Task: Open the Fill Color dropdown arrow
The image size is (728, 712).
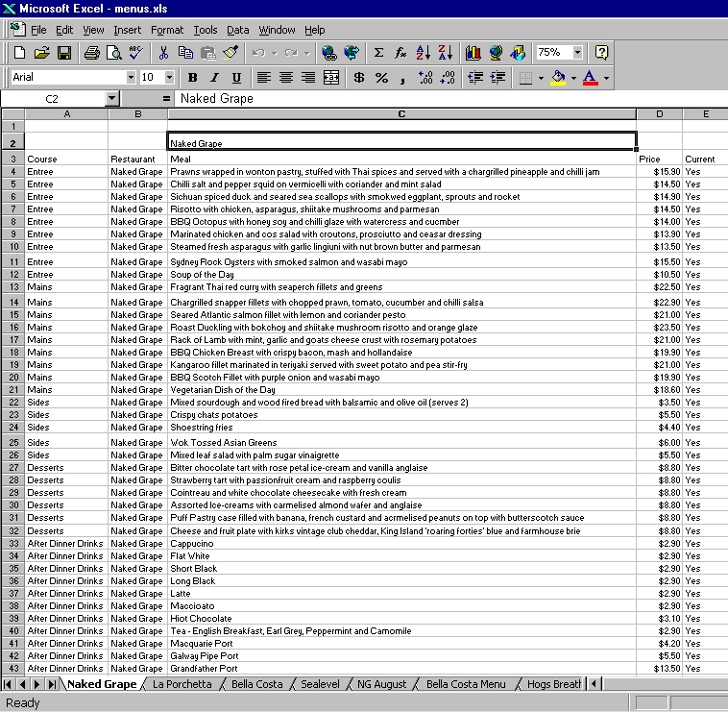Action: tap(574, 78)
